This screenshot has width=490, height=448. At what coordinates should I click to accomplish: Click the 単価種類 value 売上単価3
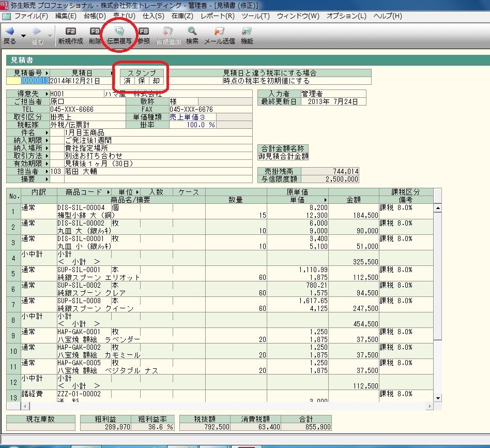pos(192,117)
